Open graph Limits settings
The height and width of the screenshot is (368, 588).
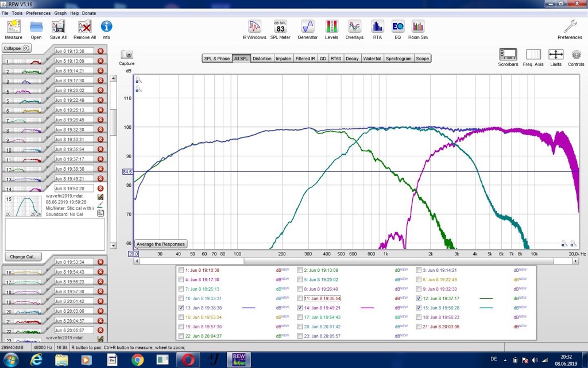(555, 55)
